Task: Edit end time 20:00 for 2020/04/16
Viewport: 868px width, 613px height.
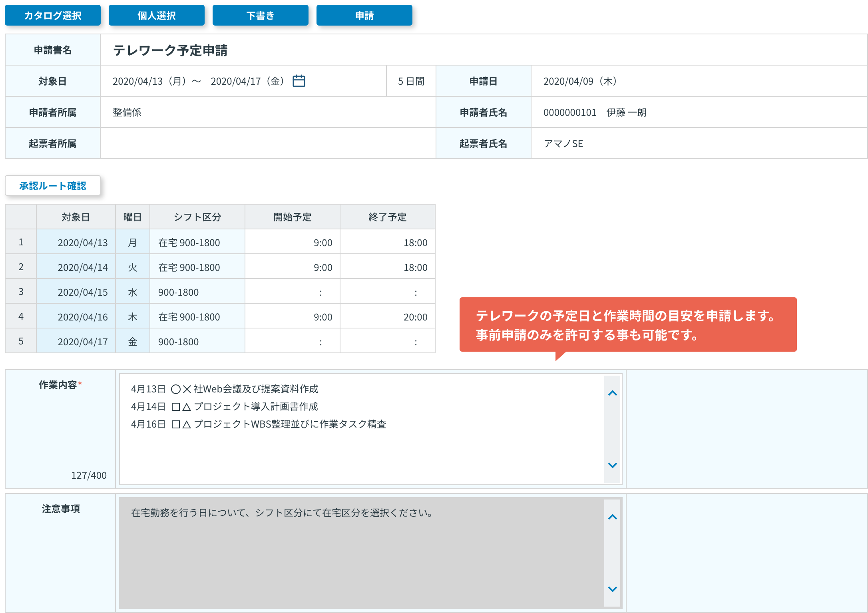Action: point(388,316)
